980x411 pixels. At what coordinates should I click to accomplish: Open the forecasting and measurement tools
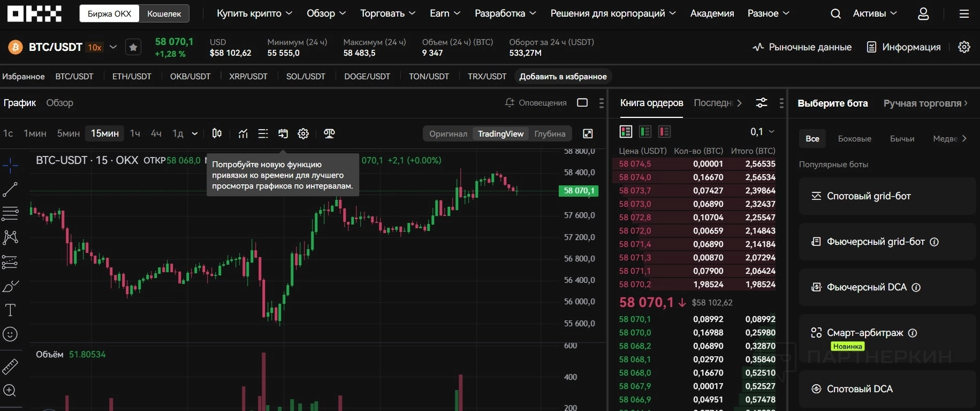coord(10,262)
